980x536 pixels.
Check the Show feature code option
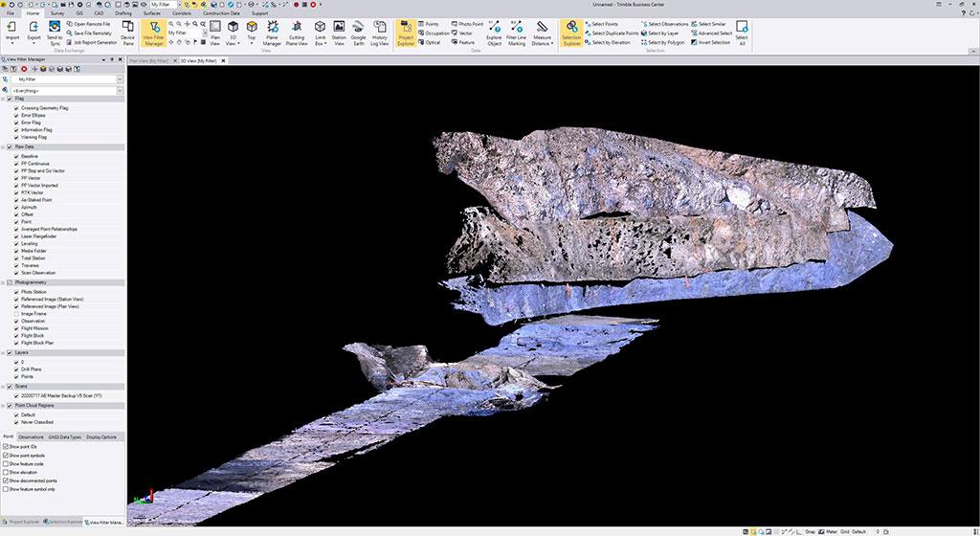(x=6, y=464)
